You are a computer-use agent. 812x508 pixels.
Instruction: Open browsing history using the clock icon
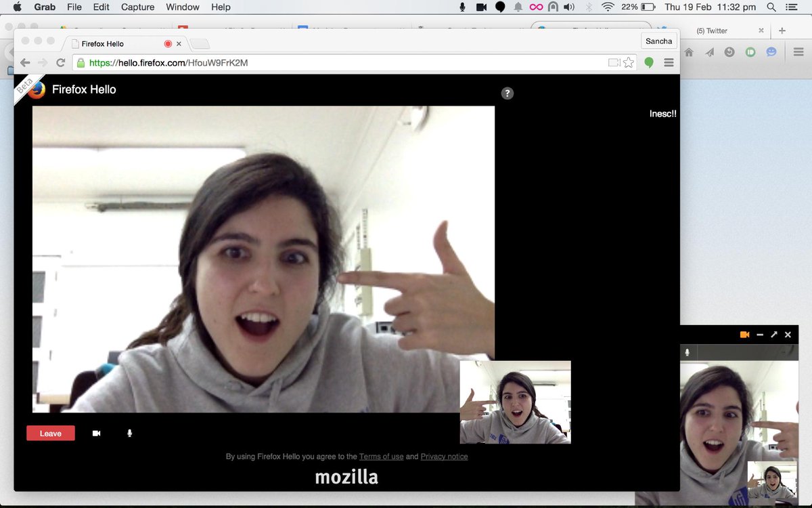[729, 51]
